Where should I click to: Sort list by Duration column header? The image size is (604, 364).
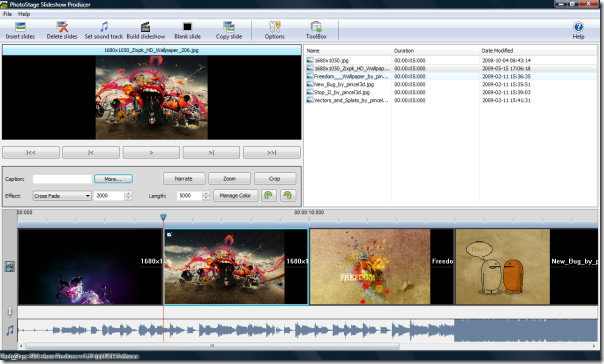click(x=435, y=50)
